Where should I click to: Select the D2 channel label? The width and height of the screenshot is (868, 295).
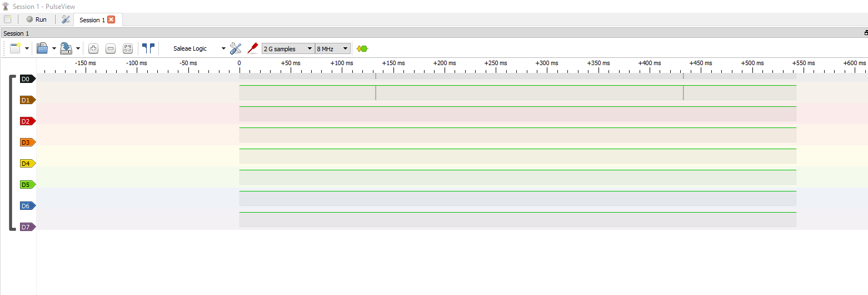(x=27, y=121)
